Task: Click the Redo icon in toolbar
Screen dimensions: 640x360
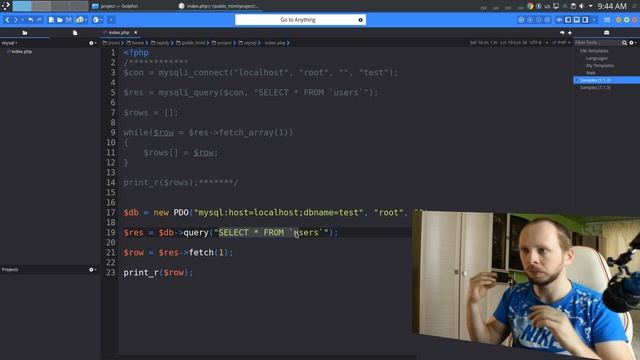Action: (39, 20)
